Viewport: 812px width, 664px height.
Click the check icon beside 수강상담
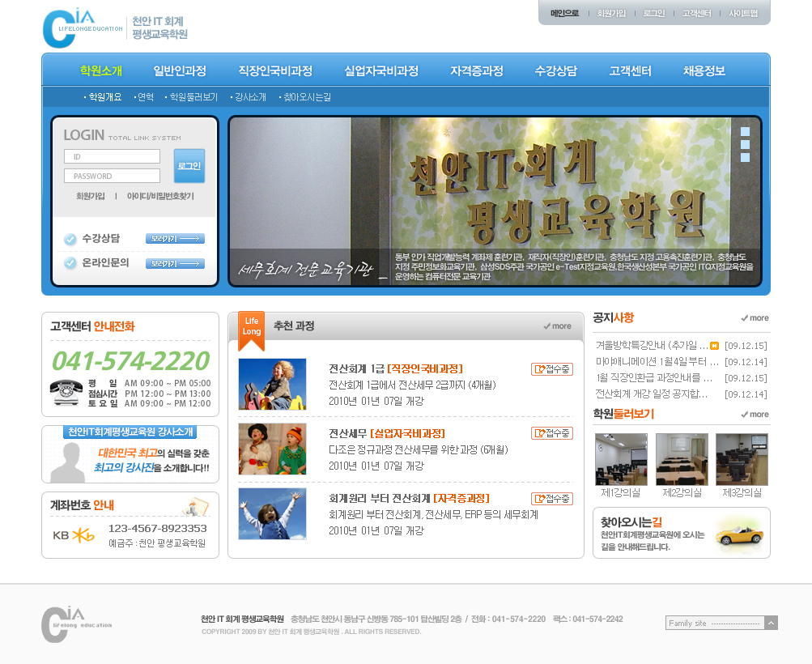coord(70,239)
